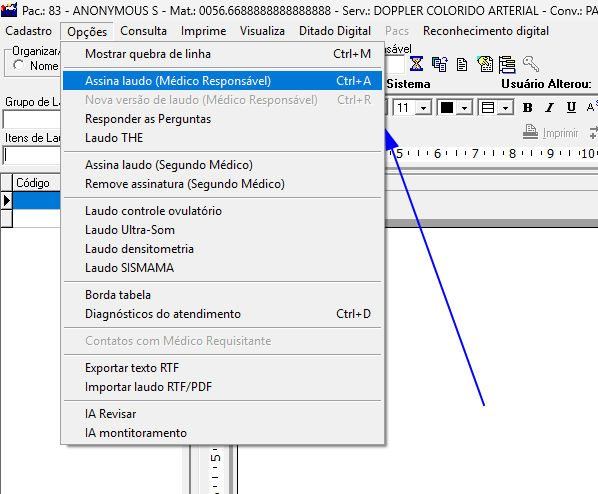Open the Ditado Digital menu
The height and width of the screenshot is (494, 598).
[335, 31]
